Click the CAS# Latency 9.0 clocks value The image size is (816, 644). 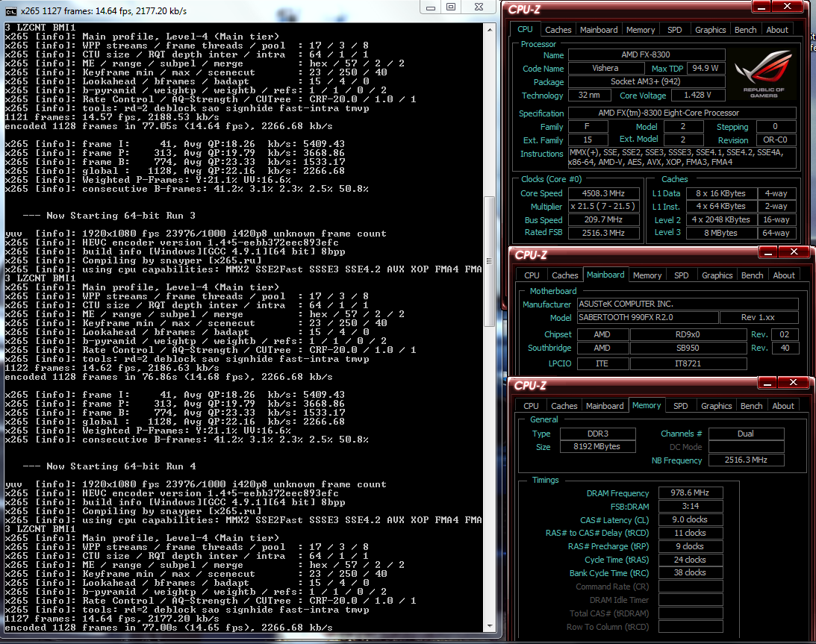tap(691, 519)
